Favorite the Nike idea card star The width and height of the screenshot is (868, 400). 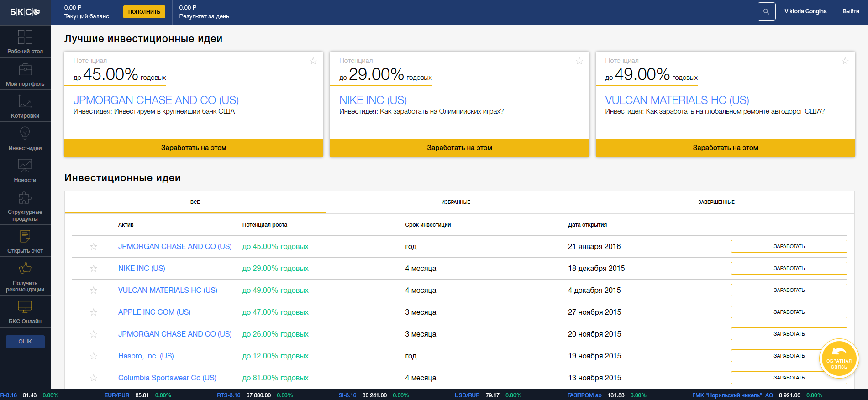click(x=579, y=61)
